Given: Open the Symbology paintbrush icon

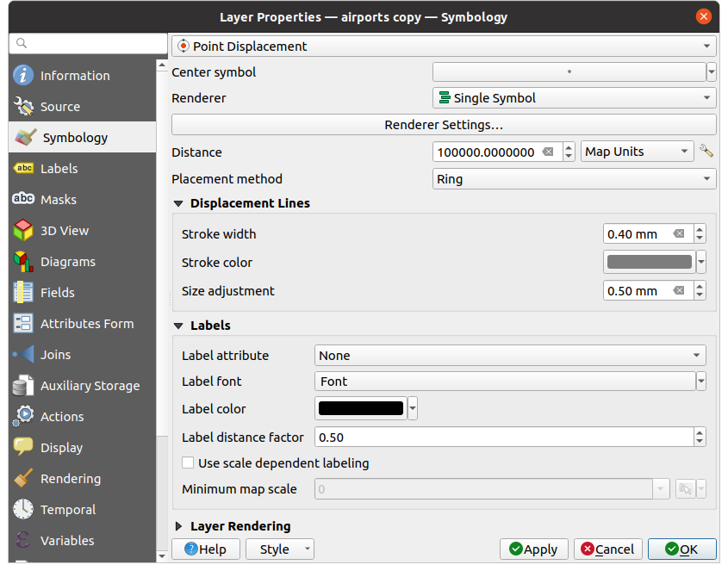Looking at the screenshot, I should point(24,137).
